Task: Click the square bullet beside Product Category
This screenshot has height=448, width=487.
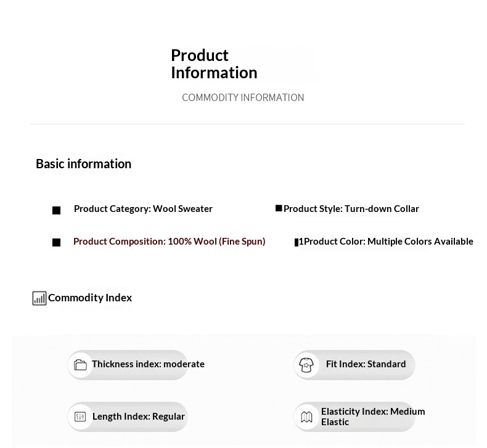Action: [x=57, y=211]
